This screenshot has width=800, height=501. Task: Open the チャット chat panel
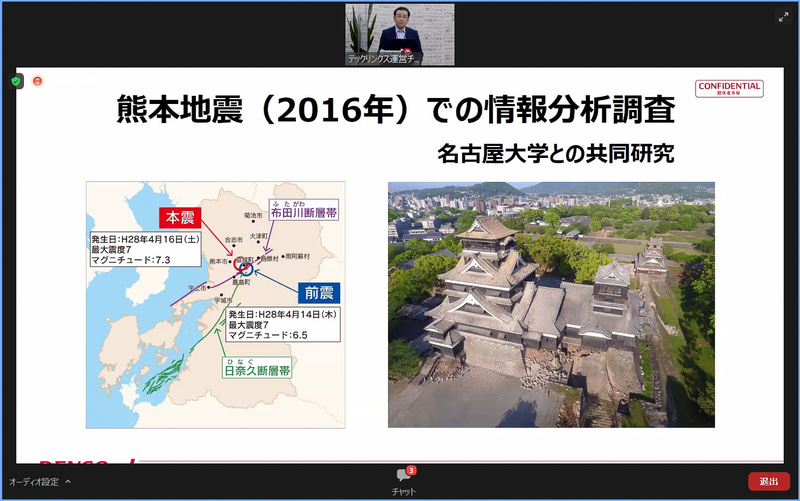404,481
